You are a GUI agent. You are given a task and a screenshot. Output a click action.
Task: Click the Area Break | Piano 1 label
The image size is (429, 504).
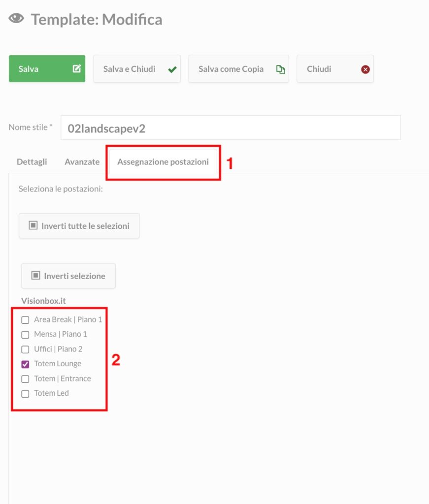68,319
